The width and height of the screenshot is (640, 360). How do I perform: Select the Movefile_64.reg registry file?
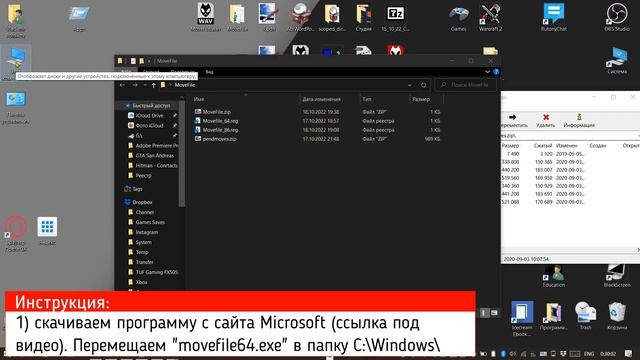[216, 121]
